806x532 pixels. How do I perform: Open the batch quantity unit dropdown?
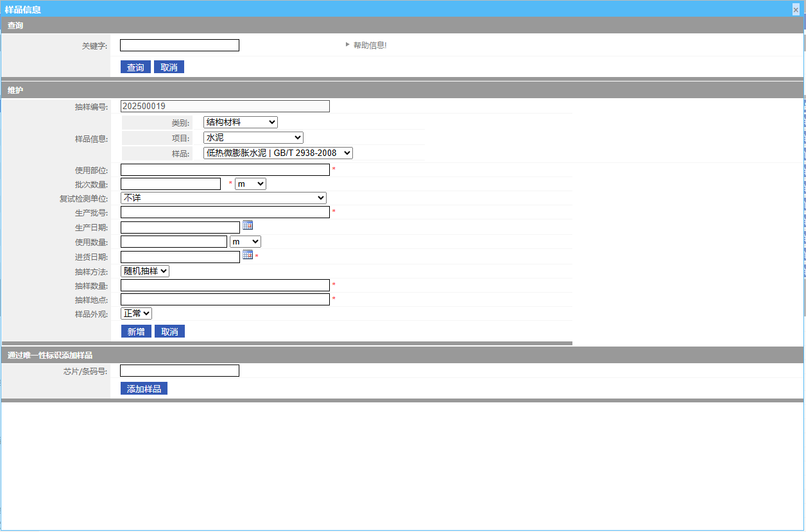(x=250, y=184)
